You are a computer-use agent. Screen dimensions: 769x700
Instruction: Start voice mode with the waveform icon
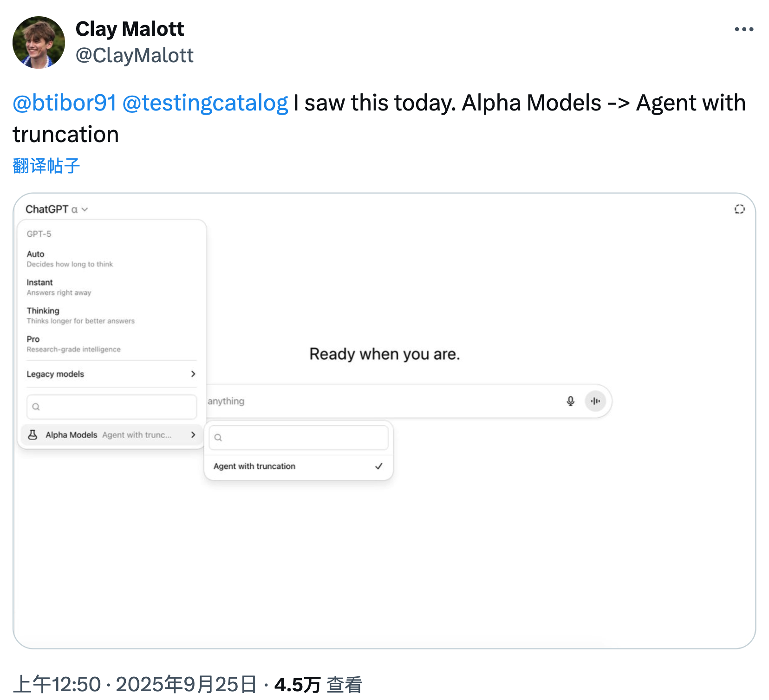click(x=595, y=401)
